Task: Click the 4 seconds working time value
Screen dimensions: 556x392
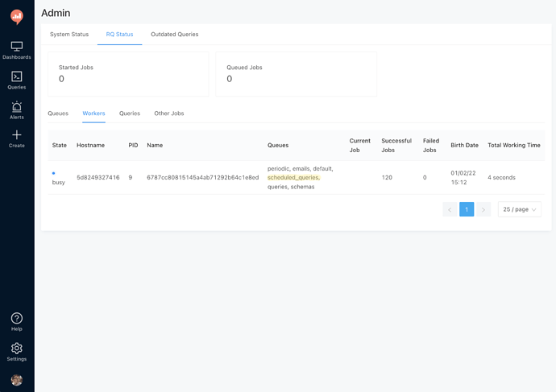Action: tap(501, 177)
